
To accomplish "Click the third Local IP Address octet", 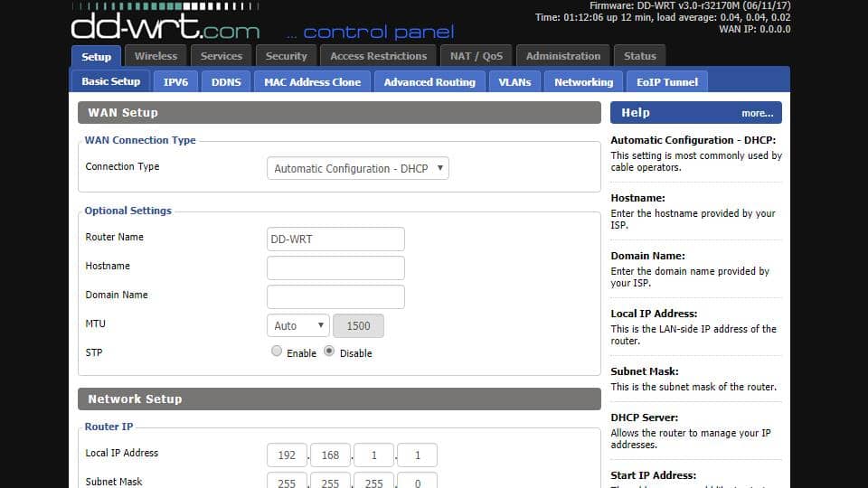I will coord(373,455).
